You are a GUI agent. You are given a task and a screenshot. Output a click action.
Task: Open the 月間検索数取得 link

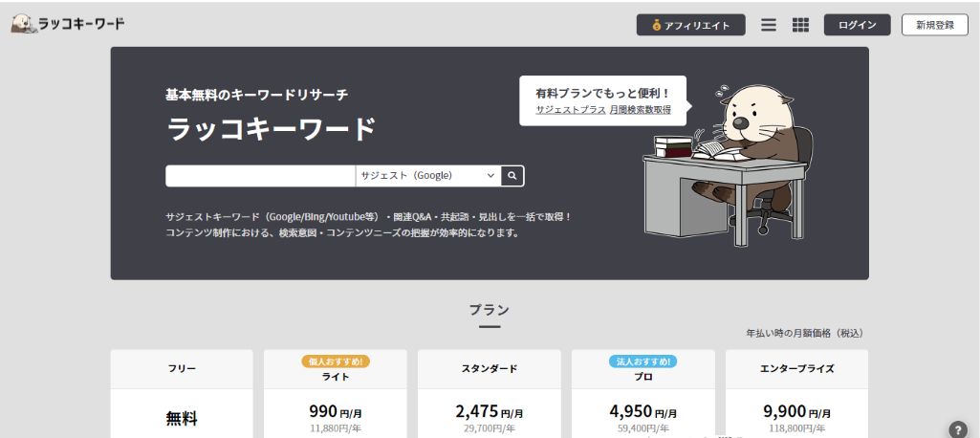click(x=640, y=109)
